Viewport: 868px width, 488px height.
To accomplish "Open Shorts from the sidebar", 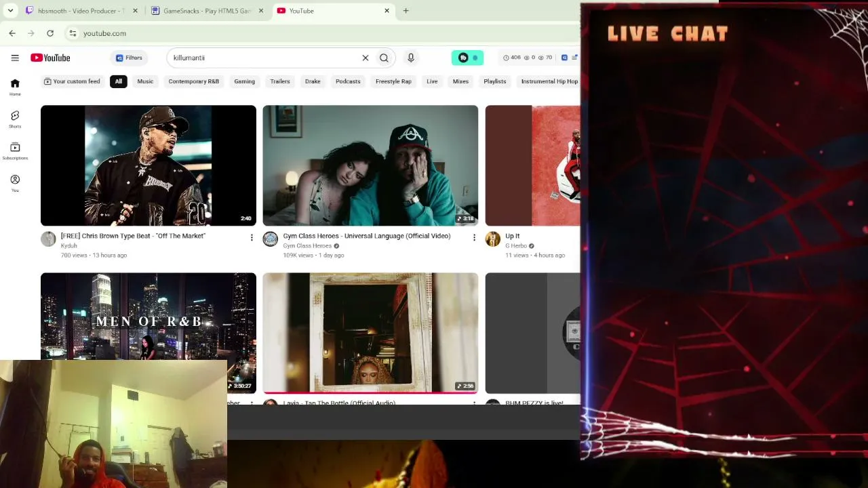I will point(15,119).
